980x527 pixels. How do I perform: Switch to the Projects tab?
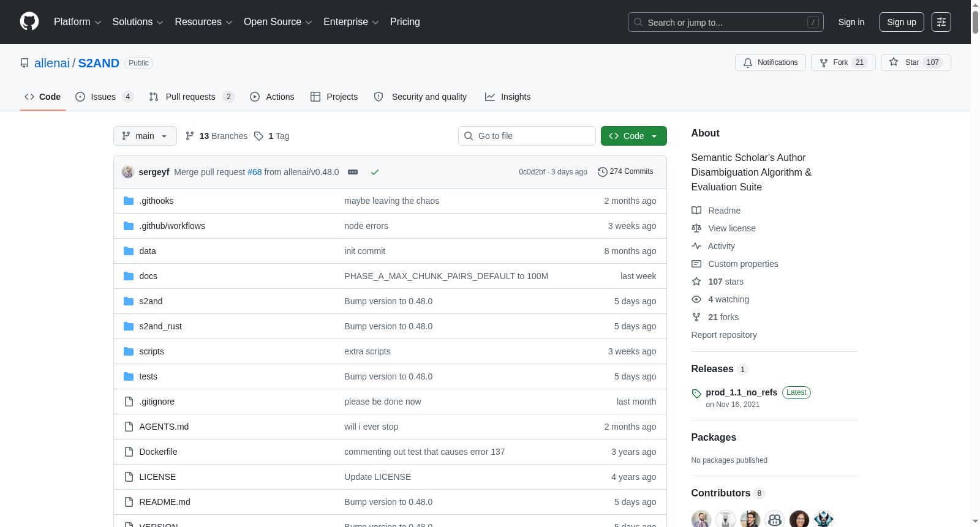tap(334, 97)
